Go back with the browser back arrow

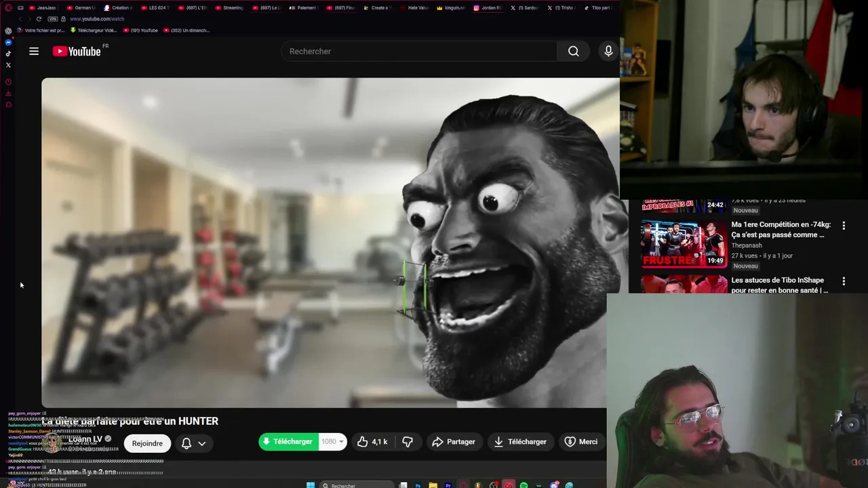click(x=19, y=19)
